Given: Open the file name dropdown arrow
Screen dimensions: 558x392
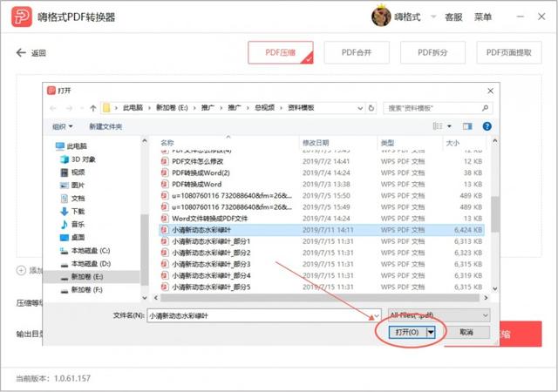Looking at the screenshot, I should [x=377, y=315].
